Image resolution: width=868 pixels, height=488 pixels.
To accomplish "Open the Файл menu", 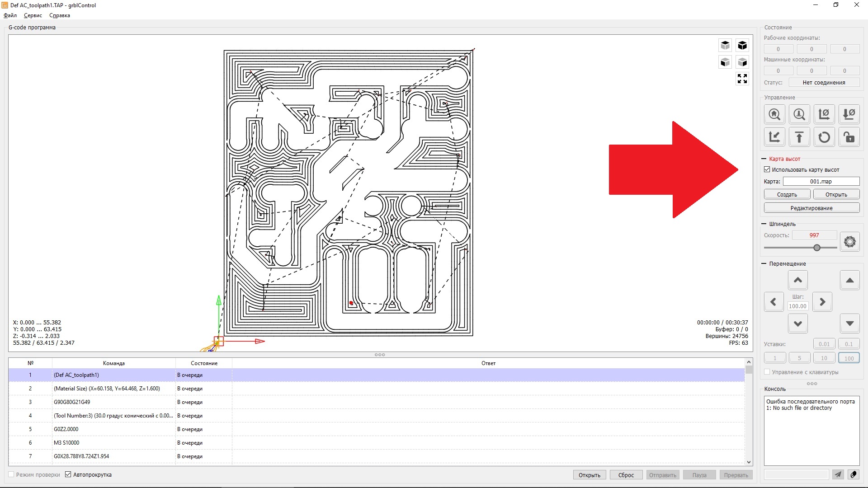I will click(x=10, y=15).
